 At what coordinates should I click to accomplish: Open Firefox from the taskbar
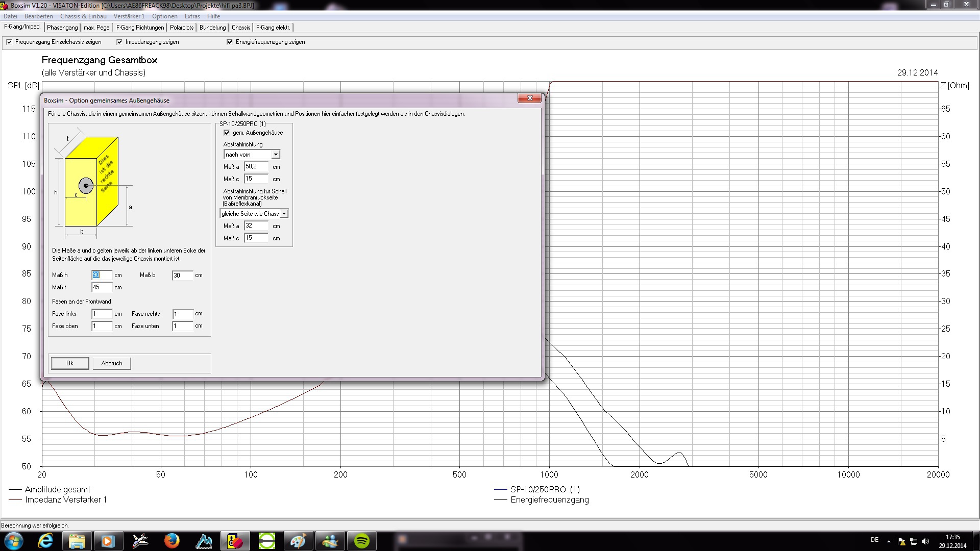coord(171,541)
